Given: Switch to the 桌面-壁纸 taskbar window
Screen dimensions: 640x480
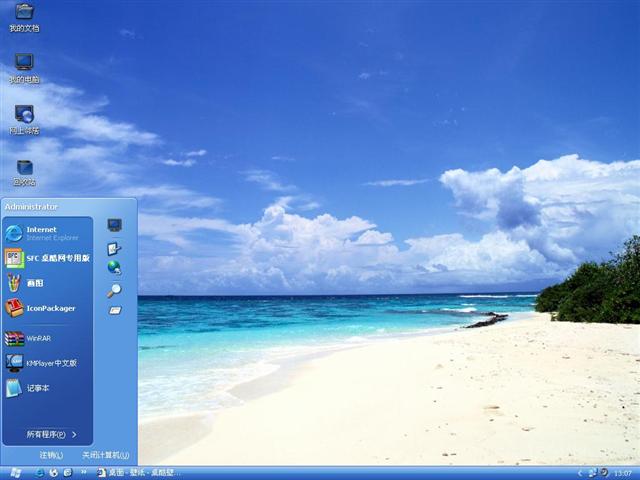Looking at the screenshot, I should point(137,473).
